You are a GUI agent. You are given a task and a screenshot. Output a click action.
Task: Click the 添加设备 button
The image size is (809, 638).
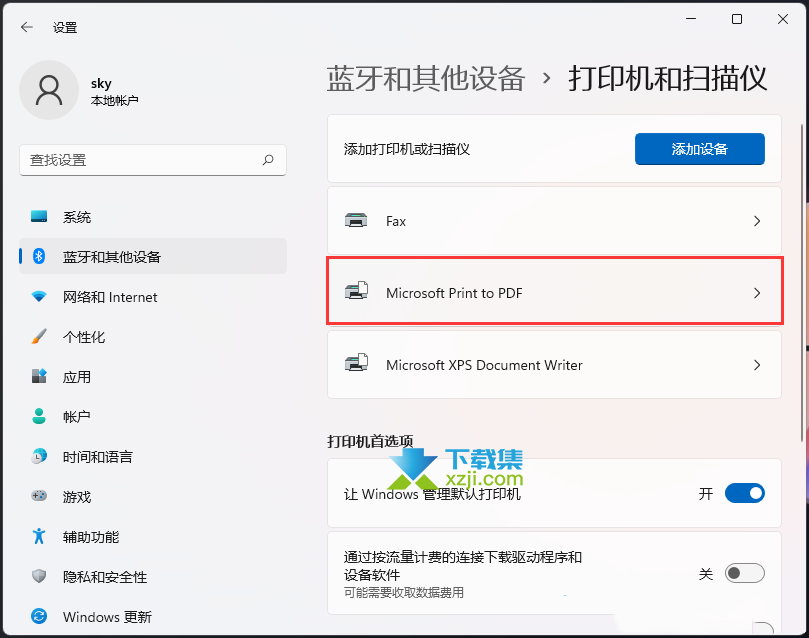[700, 149]
